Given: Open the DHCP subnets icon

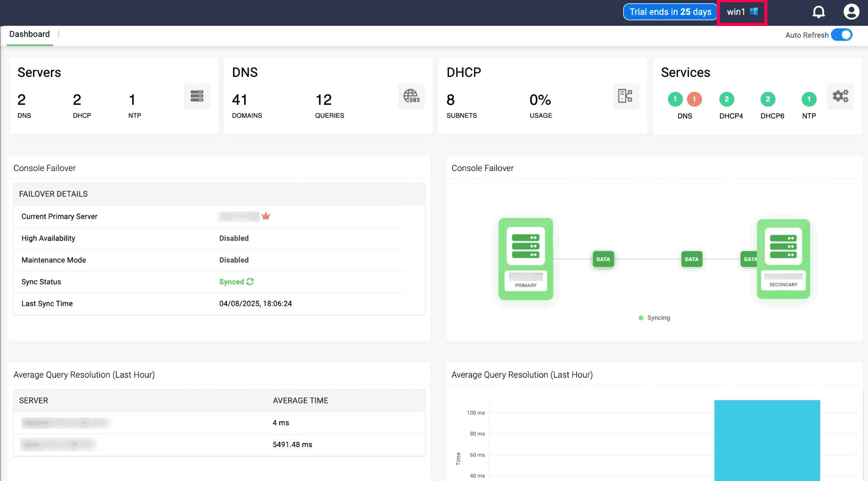Looking at the screenshot, I should 625,96.
